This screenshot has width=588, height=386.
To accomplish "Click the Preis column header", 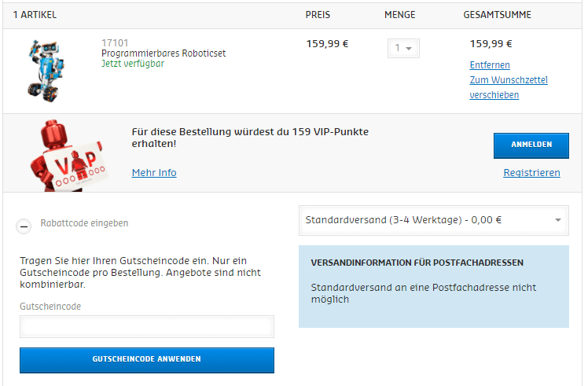I will pos(318,15).
